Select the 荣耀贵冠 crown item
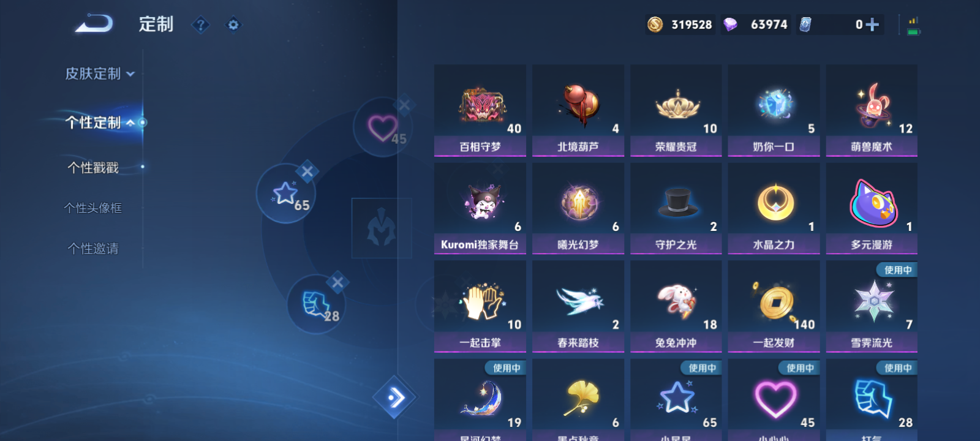The height and width of the screenshot is (441, 980). (x=676, y=110)
